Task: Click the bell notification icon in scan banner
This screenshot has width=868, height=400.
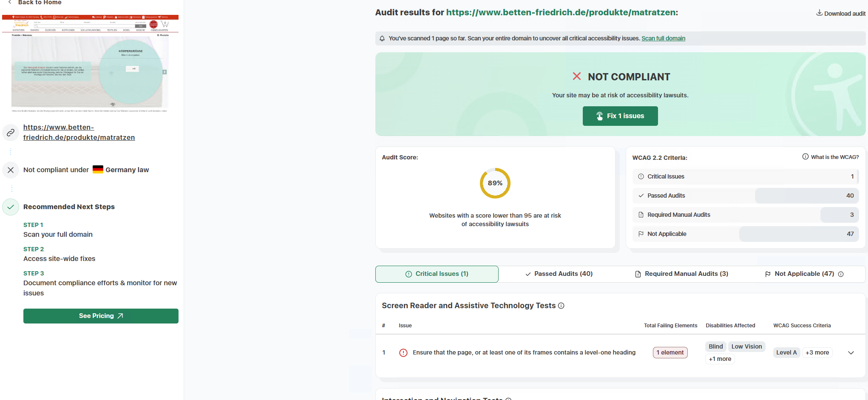Action: click(382, 39)
